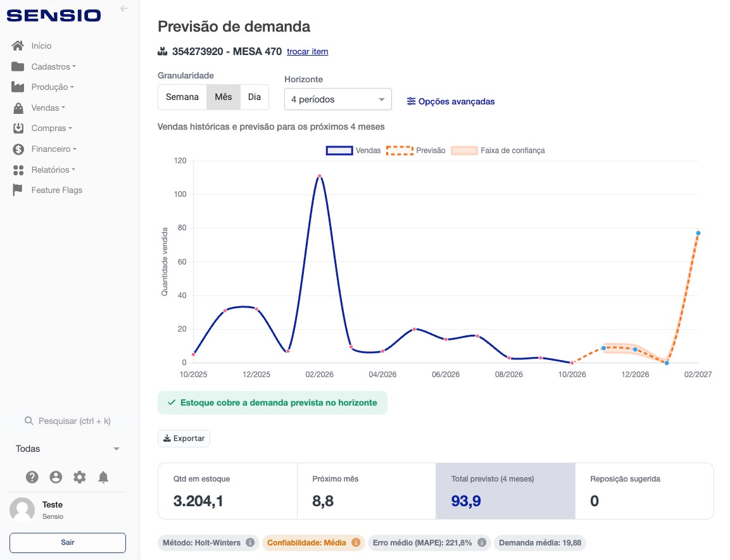Image resolution: width=730 pixels, height=560 pixels.
Task: Toggle Faixa de confiança legend entry
Action: 498,151
